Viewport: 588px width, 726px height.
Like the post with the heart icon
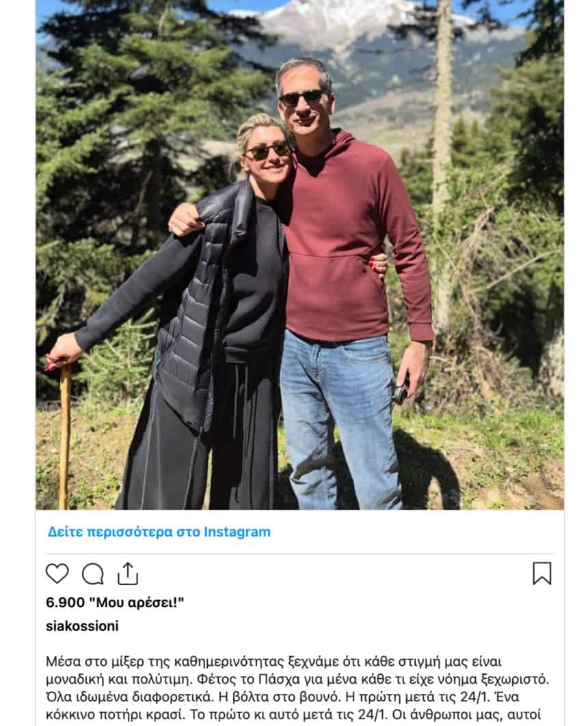pos(57,574)
